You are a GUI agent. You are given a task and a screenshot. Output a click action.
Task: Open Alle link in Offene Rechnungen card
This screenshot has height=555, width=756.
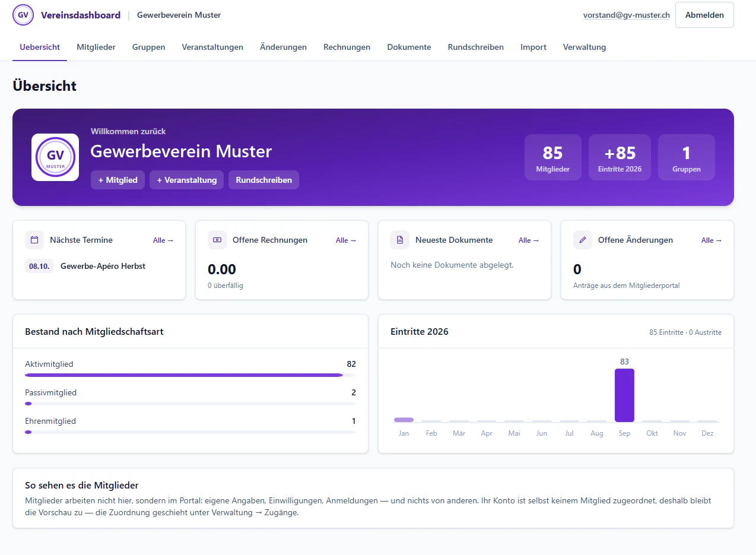[x=346, y=240]
